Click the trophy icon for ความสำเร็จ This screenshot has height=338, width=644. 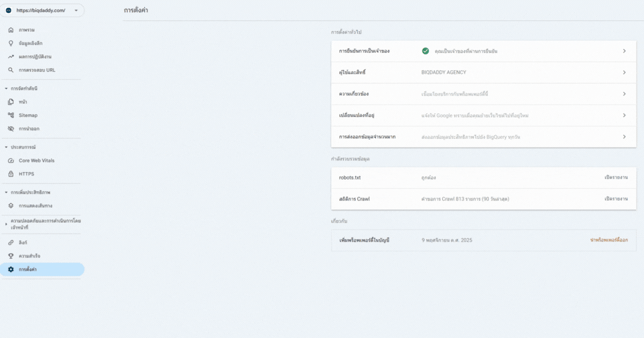point(11,256)
